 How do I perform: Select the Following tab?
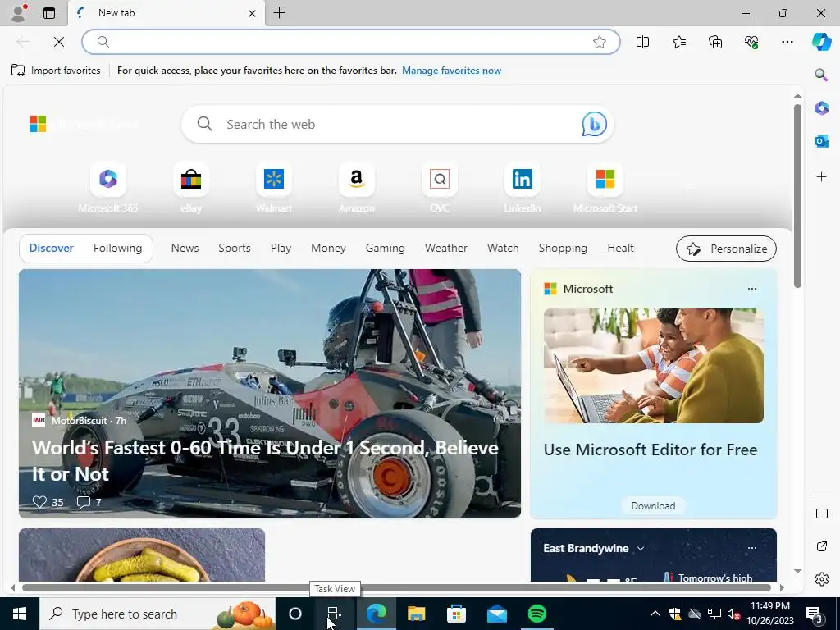coord(117,248)
